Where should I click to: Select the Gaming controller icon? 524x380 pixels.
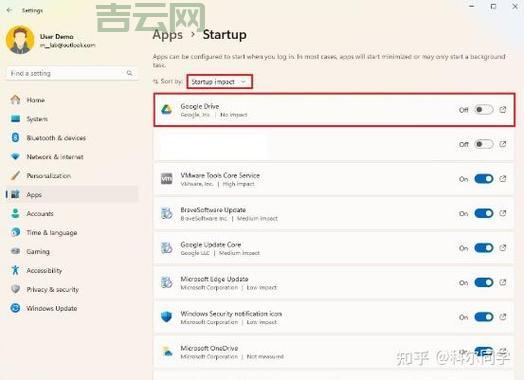coord(15,251)
